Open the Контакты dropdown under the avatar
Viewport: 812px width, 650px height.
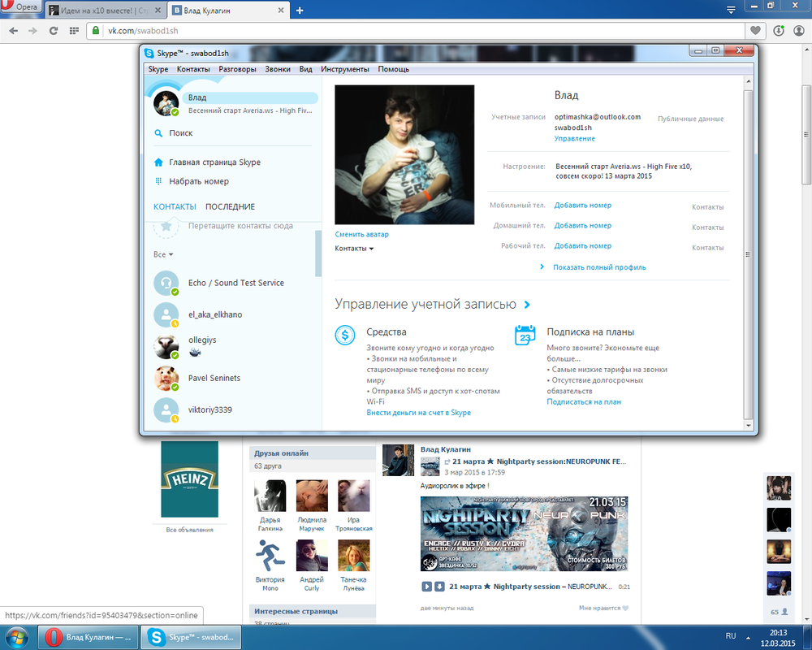[x=354, y=249]
